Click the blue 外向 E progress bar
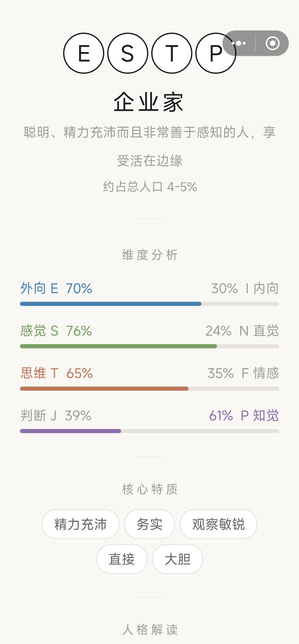The height and width of the screenshot is (644, 299). point(150,304)
